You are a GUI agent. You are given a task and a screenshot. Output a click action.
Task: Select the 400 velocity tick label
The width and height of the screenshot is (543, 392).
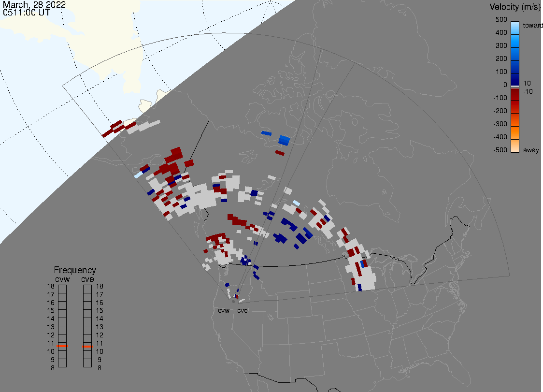[501, 32]
